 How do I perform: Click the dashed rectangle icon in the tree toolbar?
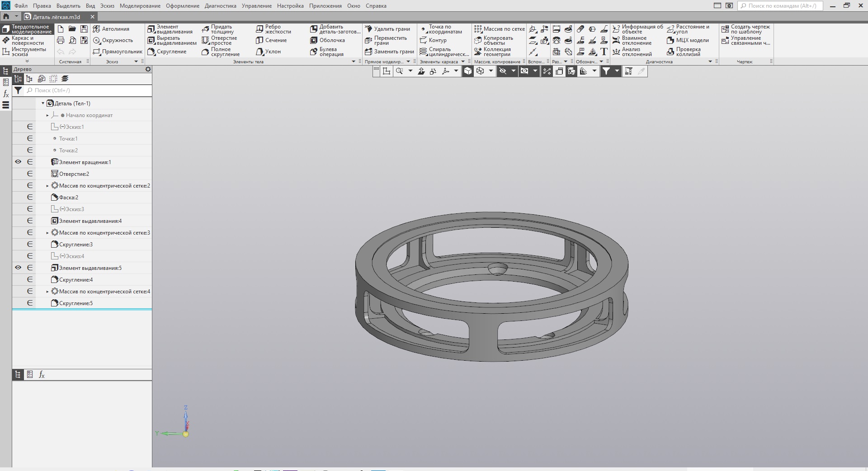[53, 79]
